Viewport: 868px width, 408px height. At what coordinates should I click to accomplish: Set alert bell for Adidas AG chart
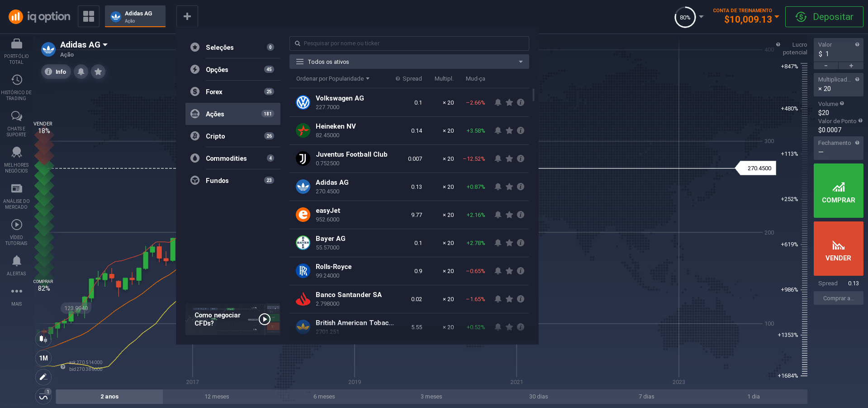(x=81, y=72)
